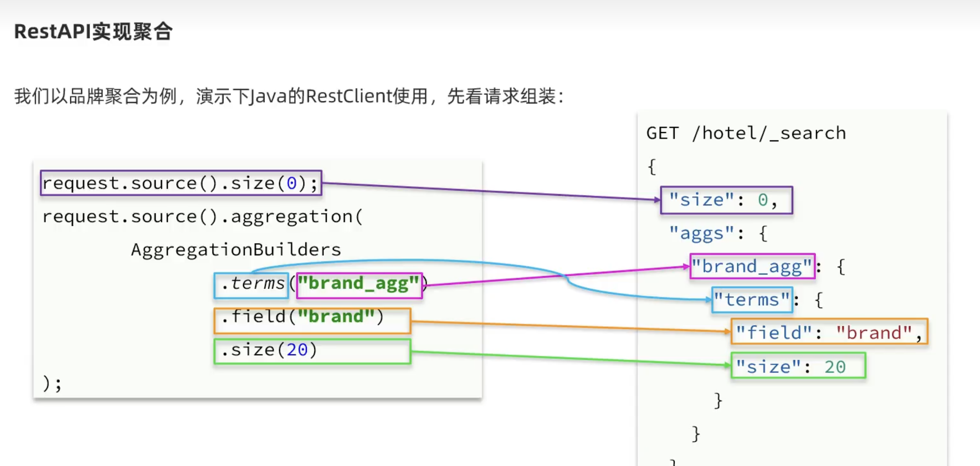Viewport: 980px width, 466px height.
Task: Click the blue "terms" JSON key box
Action: point(752,300)
